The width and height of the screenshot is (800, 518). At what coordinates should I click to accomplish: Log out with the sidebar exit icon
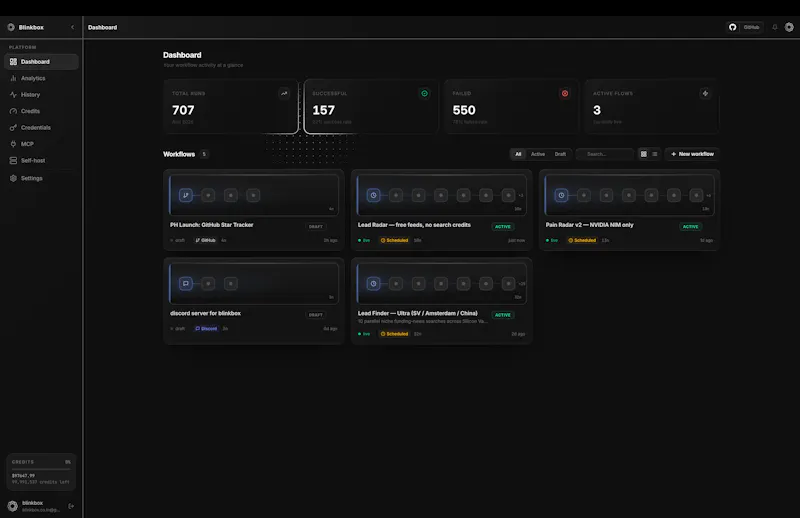click(x=71, y=506)
